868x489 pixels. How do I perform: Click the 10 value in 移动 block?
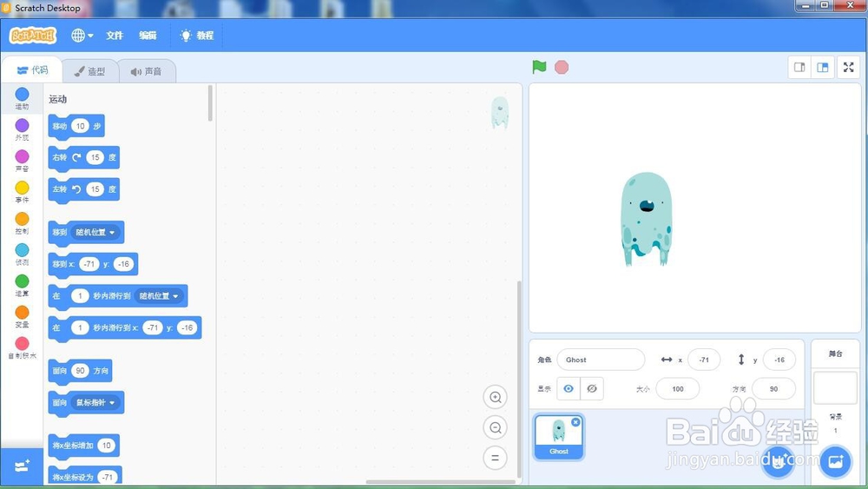[x=80, y=126]
